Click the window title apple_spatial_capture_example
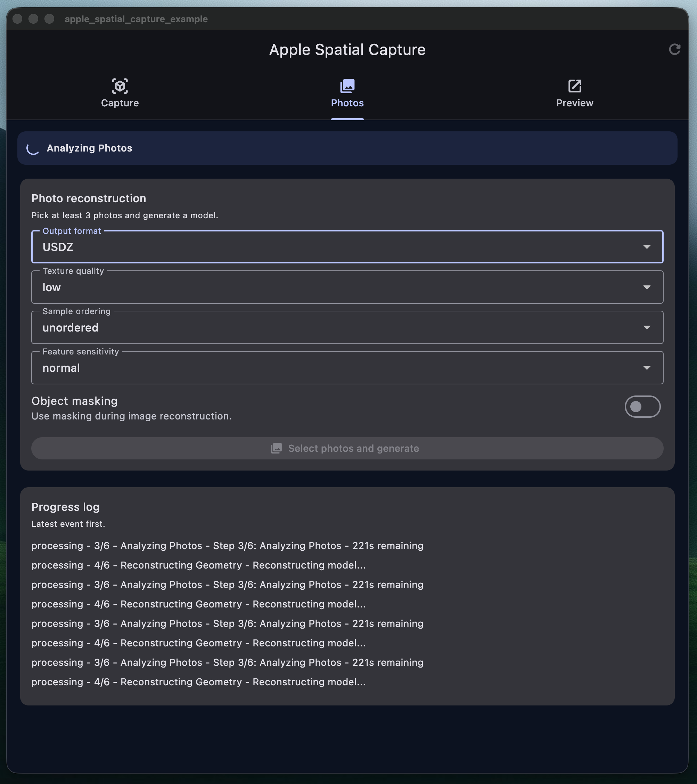697x784 pixels. pos(136,19)
